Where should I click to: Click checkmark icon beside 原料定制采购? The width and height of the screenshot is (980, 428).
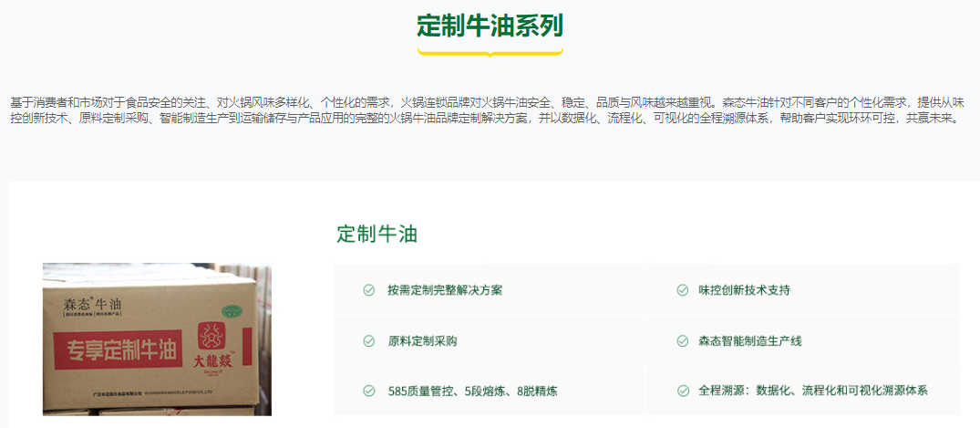pos(368,341)
